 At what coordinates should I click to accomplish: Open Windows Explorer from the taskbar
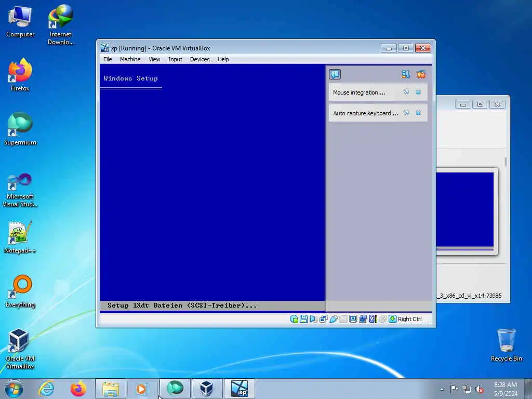pos(111,389)
